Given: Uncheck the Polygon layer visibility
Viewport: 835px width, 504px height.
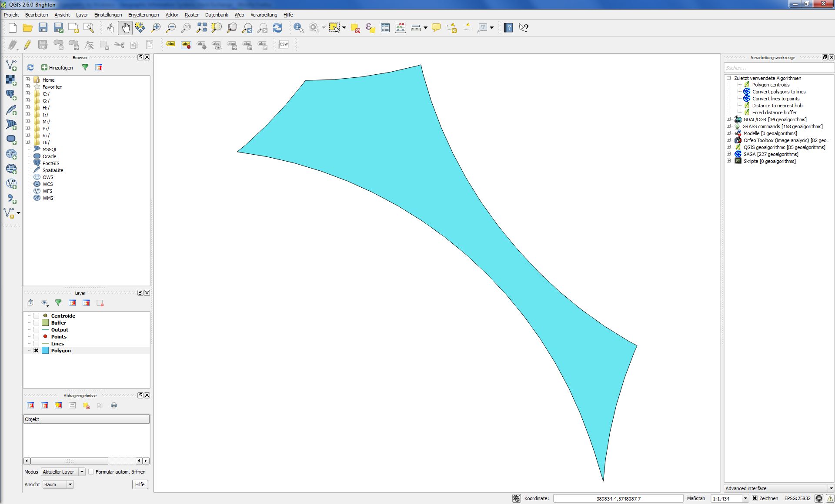Looking at the screenshot, I should pos(37,351).
